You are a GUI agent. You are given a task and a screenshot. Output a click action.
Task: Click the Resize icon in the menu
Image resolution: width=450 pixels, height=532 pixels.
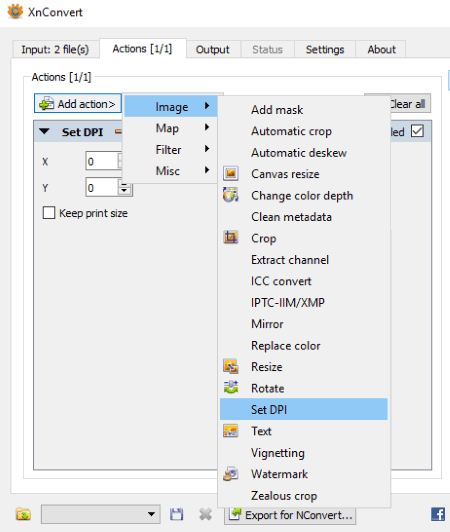(231, 366)
